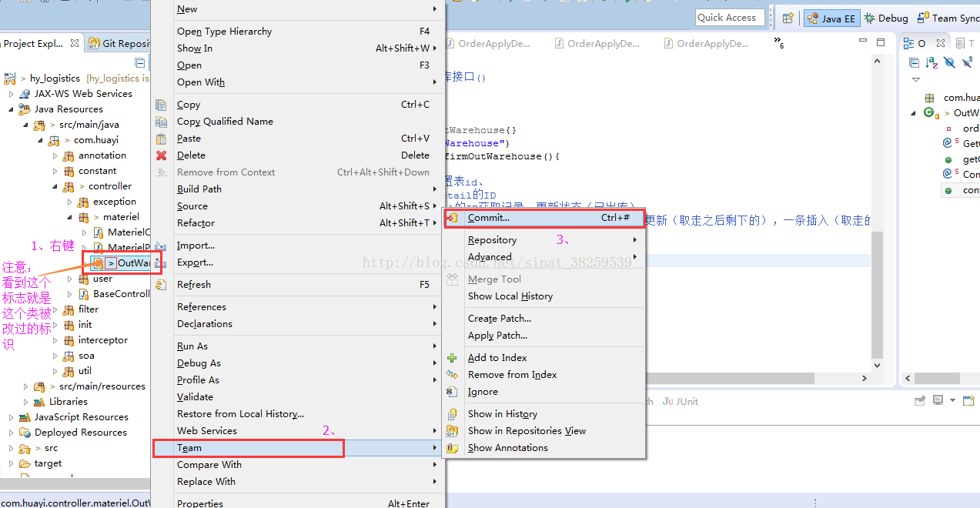Click the Show Annotations icon
The height and width of the screenshot is (508, 980).
coord(453,448)
